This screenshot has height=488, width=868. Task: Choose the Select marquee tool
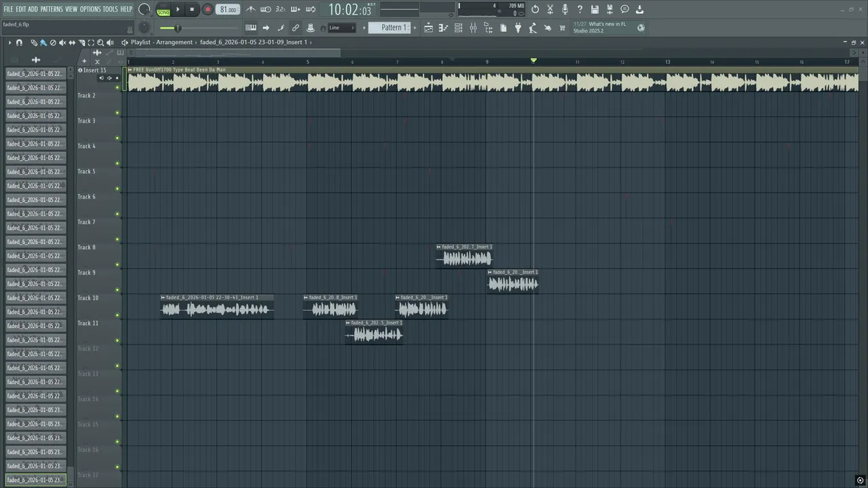(91, 43)
